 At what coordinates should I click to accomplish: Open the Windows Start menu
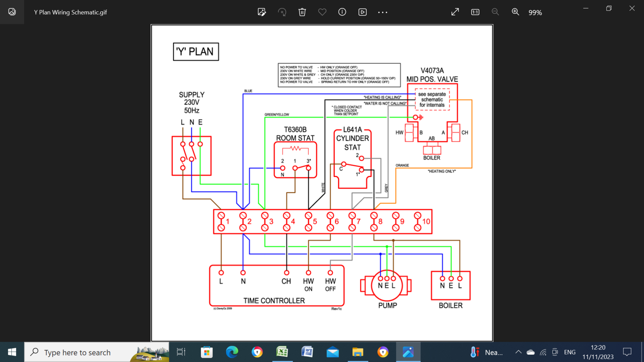(12, 352)
